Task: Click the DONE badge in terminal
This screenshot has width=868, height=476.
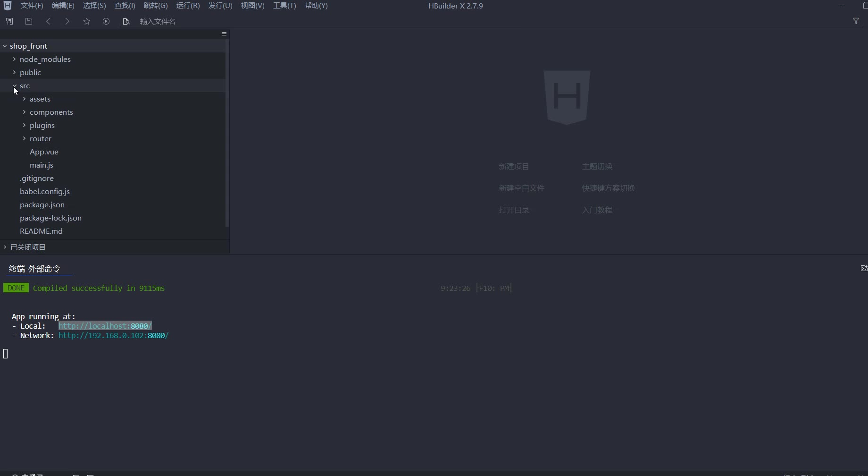Action: tap(16, 288)
